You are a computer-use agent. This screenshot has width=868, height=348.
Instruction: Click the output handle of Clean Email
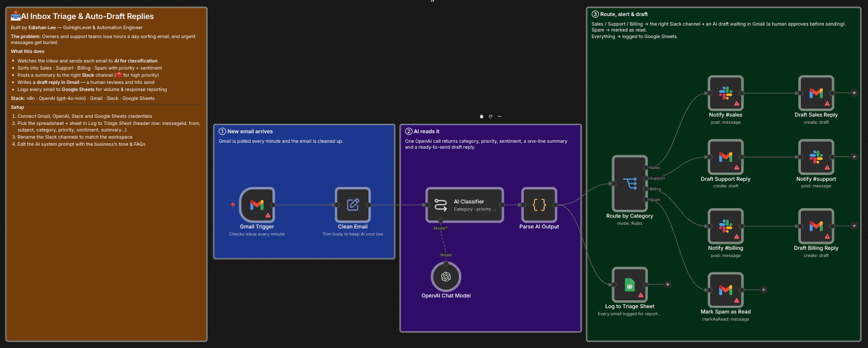coord(370,205)
